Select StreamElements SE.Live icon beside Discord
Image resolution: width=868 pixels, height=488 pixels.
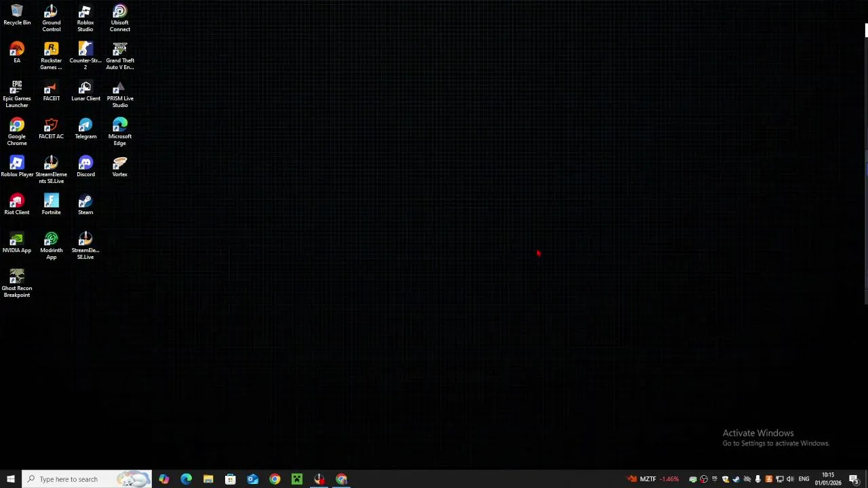(52, 171)
